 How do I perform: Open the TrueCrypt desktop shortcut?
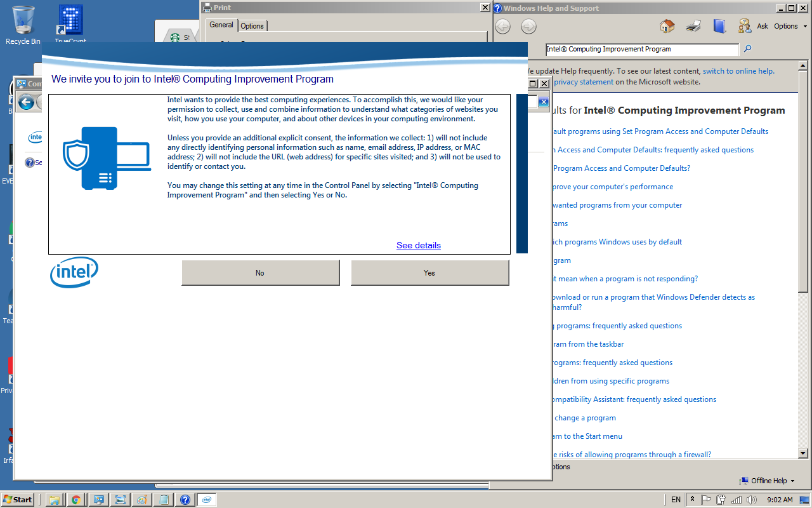(x=70, y=24)
